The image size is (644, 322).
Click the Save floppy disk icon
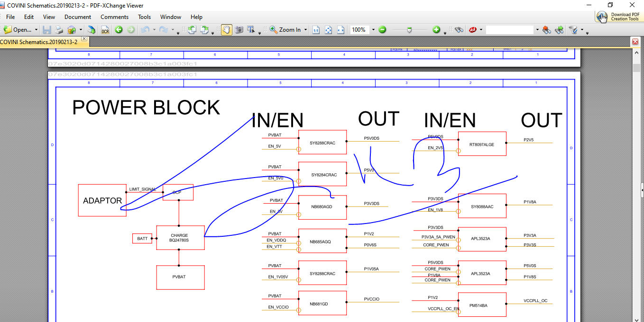(x=47, y=30)
